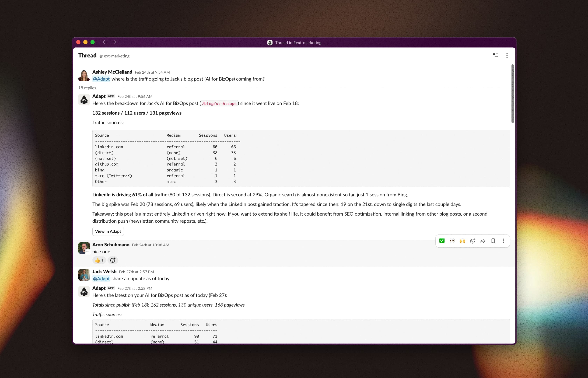Click the 18 replies thread label
588x378 pixels.
point(87,88)
